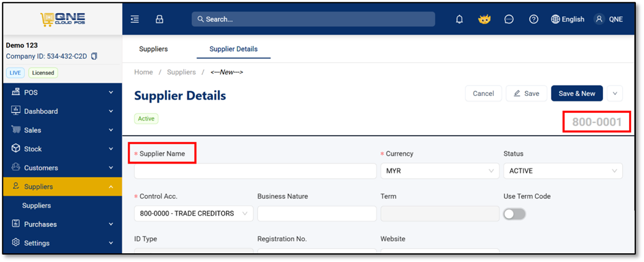The height and width of the screenshot is (262, 644).
Task: Click the Save & New button
Action: click(x=576, y=94)
